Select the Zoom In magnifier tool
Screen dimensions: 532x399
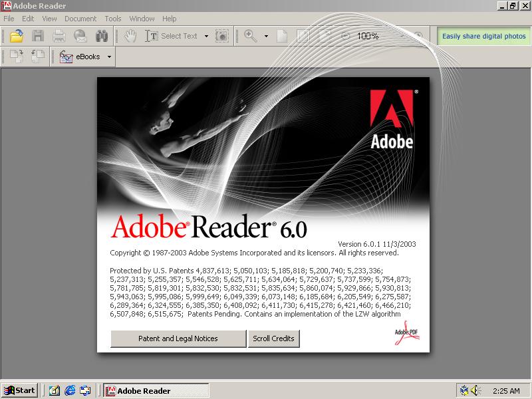[251, 36]
